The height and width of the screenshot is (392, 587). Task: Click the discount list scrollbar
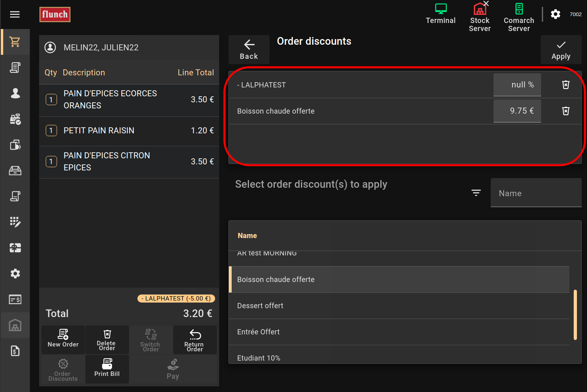click(575, 315)
